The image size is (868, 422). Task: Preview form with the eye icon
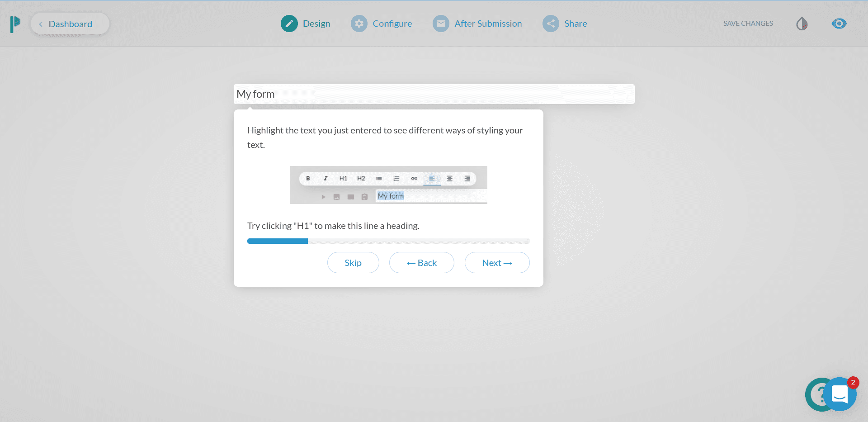click(x=839, y=24)
